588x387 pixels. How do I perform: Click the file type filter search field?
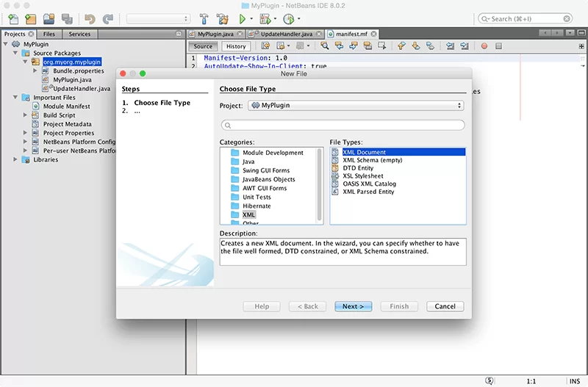343,125
